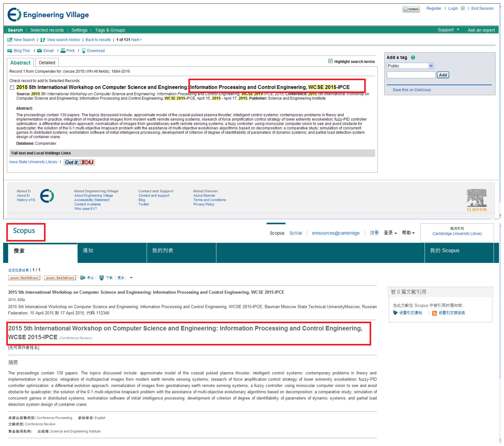The height and width of the screenshot is (446, 504).
Task: Click the Scopus export (导出) icon
Action: pyautogui.click(x=83, y=278)
